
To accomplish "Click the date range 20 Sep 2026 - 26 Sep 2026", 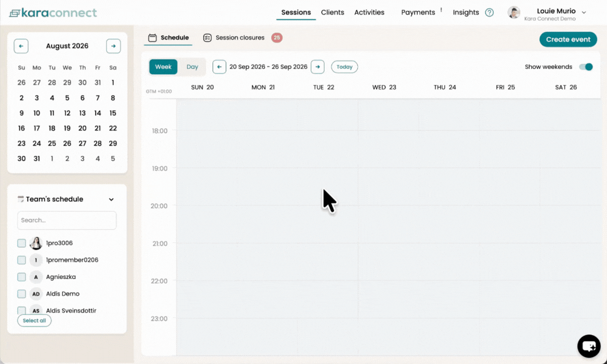I will (x=269, y=67).
